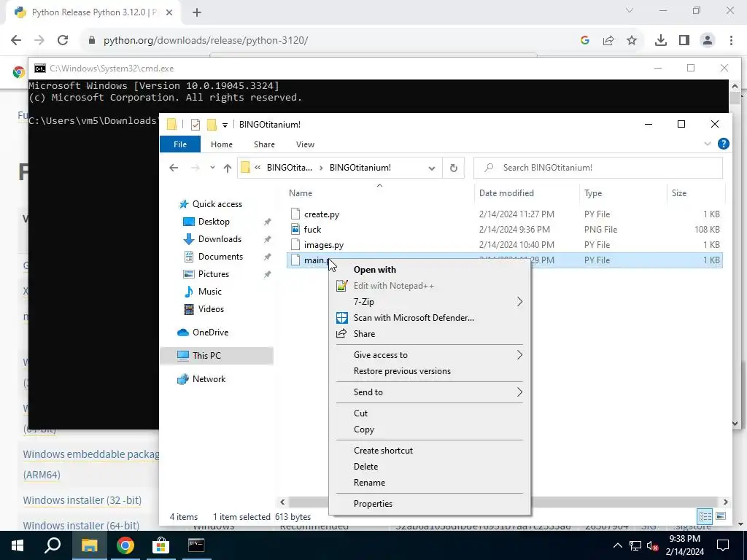Switch Explorer to details view icon
The height and width of the screenshot is (560, 747).
pyautogui.click(x=705, y=516)
